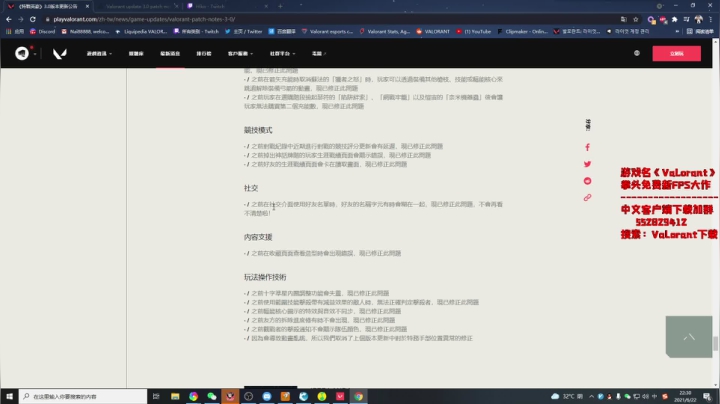Share the article on Twitter
The height and width of the screenshot is (404, 720).
click(x=587, y=164)
